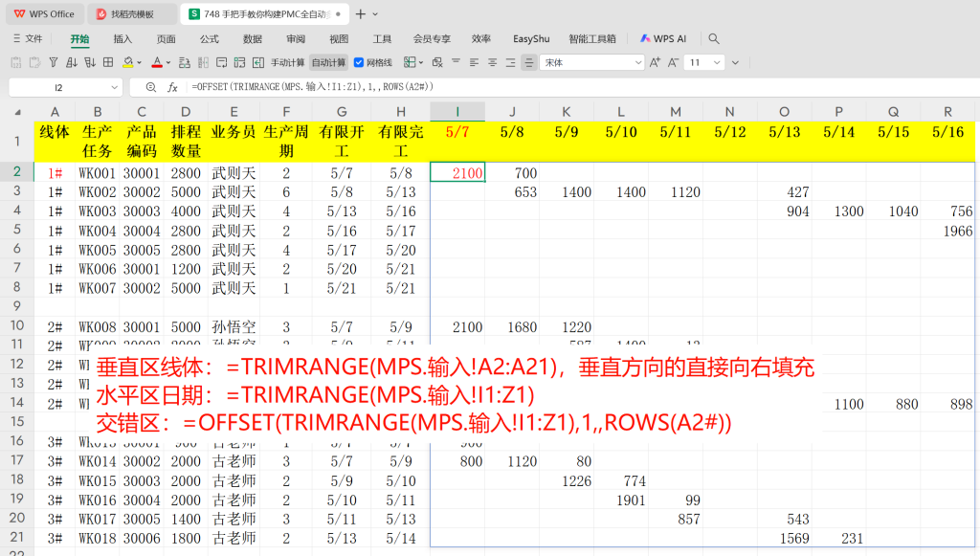
Task: Click the green import arrow box icon
Action: pos(258,62)
